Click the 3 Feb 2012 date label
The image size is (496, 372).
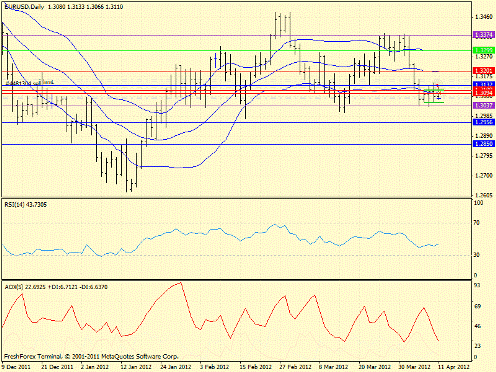214,367
